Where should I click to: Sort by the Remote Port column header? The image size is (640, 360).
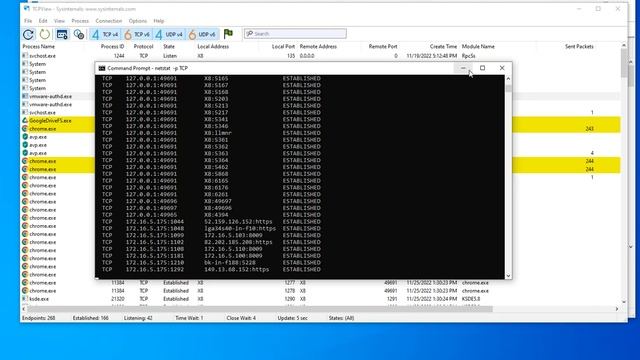tap(383, 47)
